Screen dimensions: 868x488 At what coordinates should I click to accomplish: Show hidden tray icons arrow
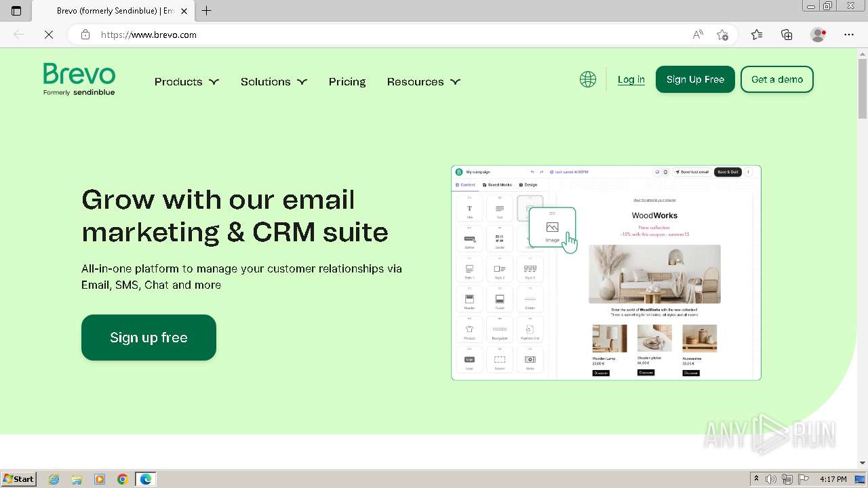(x=756, y=479)
